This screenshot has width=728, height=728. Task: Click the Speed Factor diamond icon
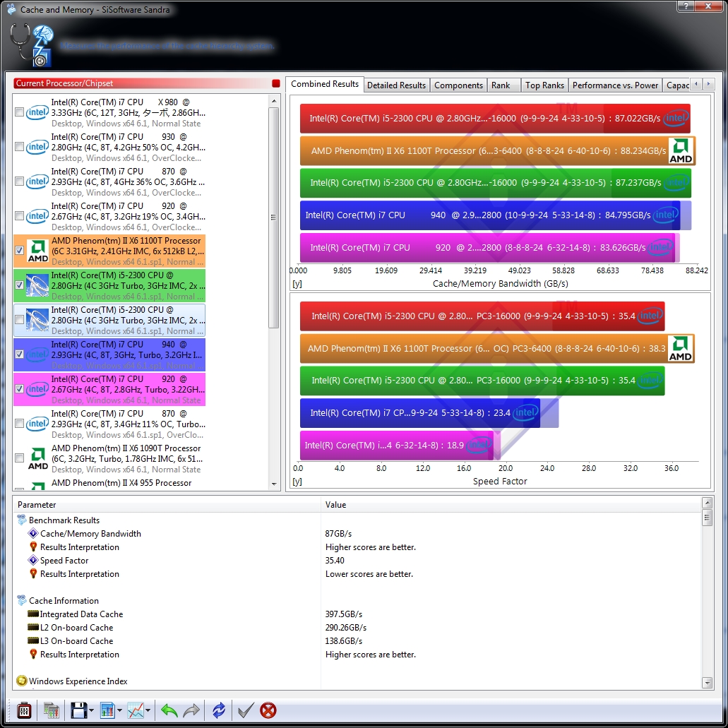[x=33, y=561]
